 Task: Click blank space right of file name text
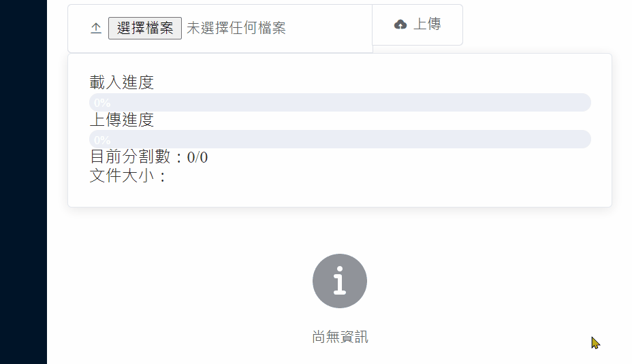pos(328,28)
